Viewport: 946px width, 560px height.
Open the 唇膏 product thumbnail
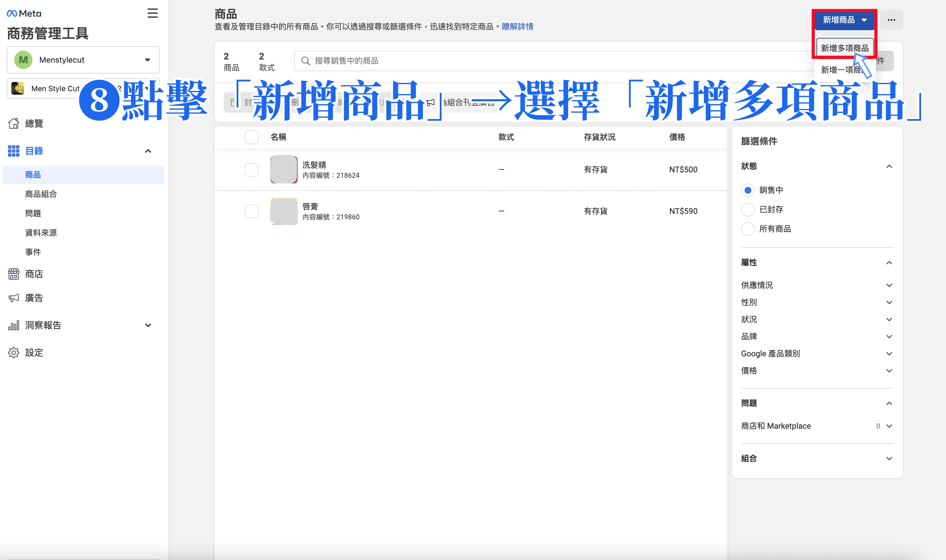click(284, 211)
